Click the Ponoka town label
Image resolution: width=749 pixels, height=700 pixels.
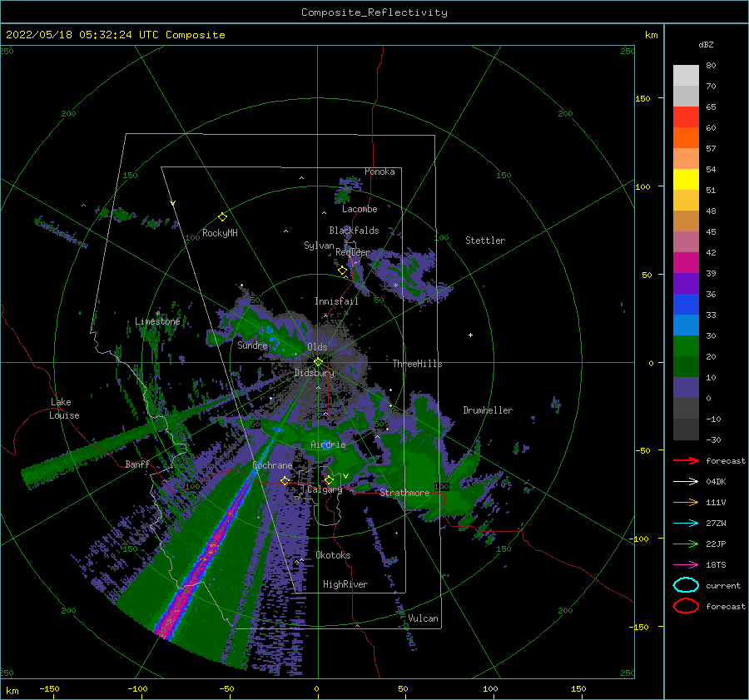coord(379,171)
